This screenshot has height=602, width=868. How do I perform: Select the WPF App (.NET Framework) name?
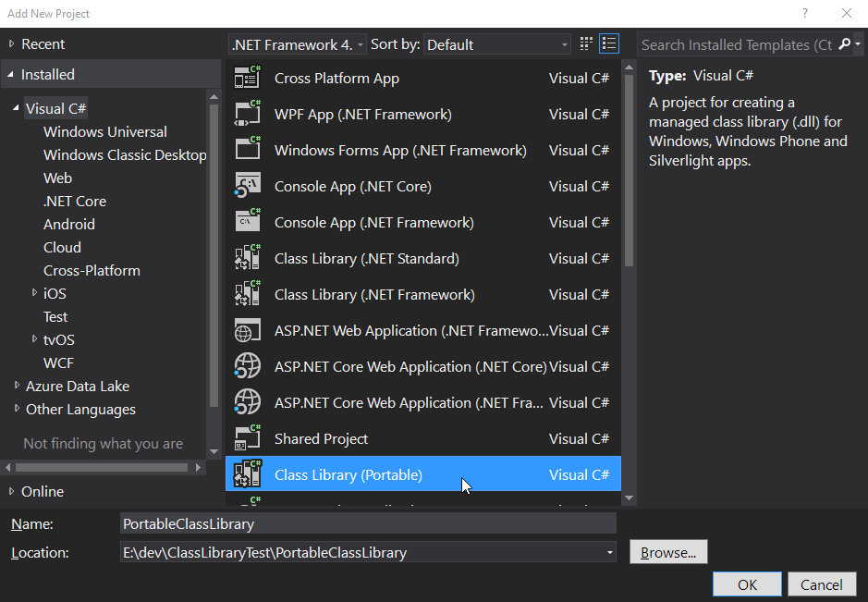(x=363, y=114)
